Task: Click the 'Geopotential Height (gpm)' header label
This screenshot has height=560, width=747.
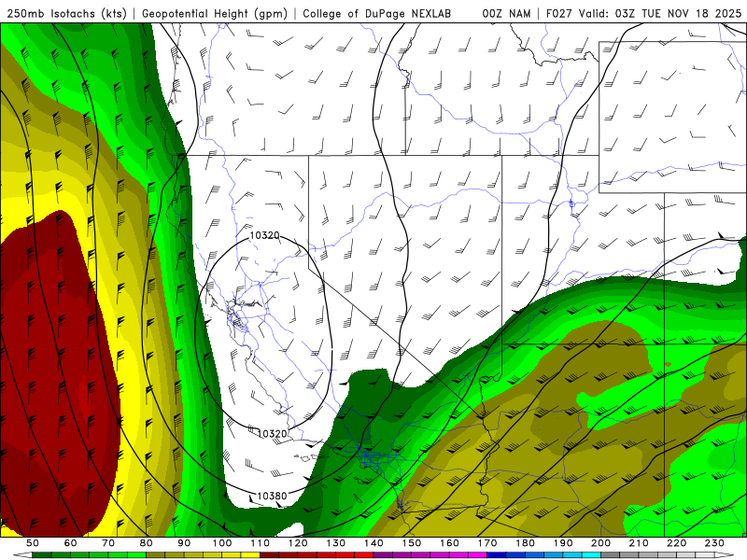Action: pyautogui.click(x=215, y=14)
